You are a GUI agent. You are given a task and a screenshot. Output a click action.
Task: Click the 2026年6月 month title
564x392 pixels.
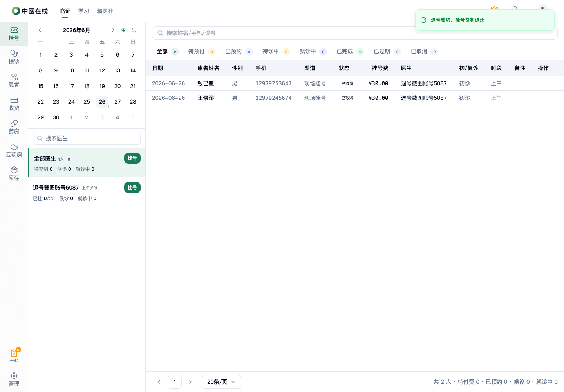click(x=76, y=30)
